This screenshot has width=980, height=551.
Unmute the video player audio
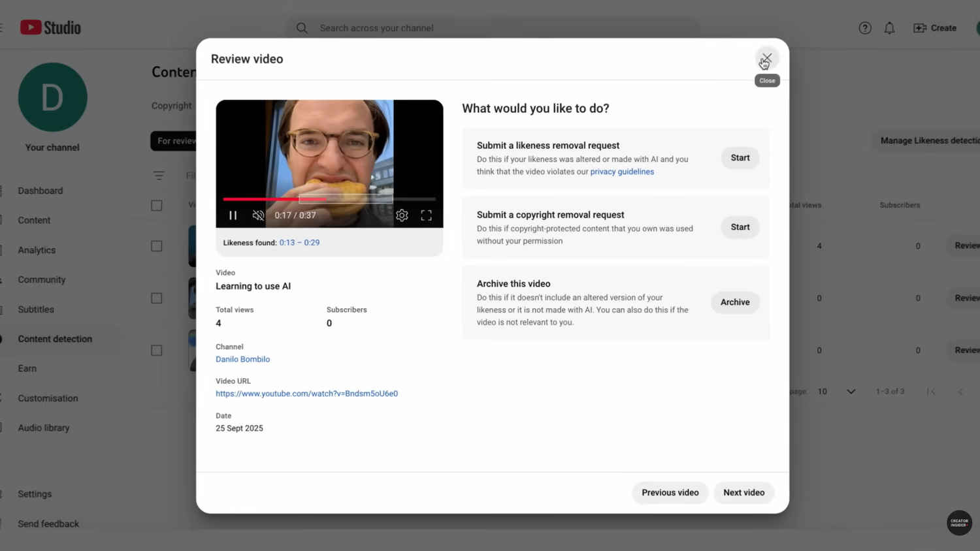point(259,215)
